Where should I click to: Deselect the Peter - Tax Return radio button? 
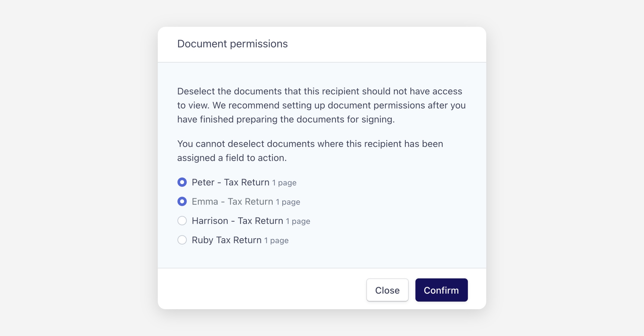[182, 182]
